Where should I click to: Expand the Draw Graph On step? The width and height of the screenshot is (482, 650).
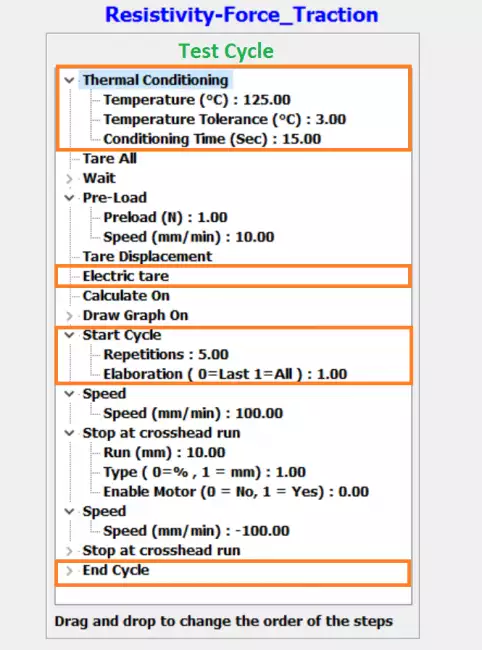tap(69, 316)
